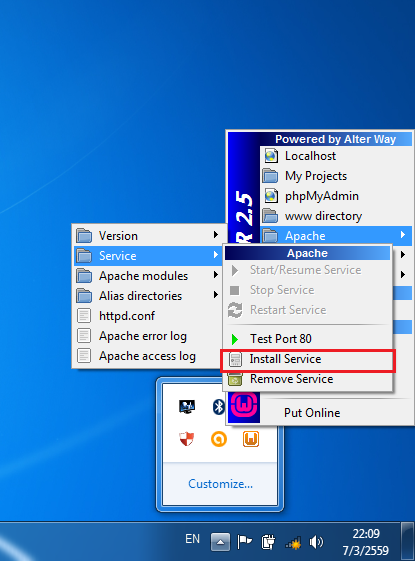Click the network signal taskbar icon

pos(293,543)
